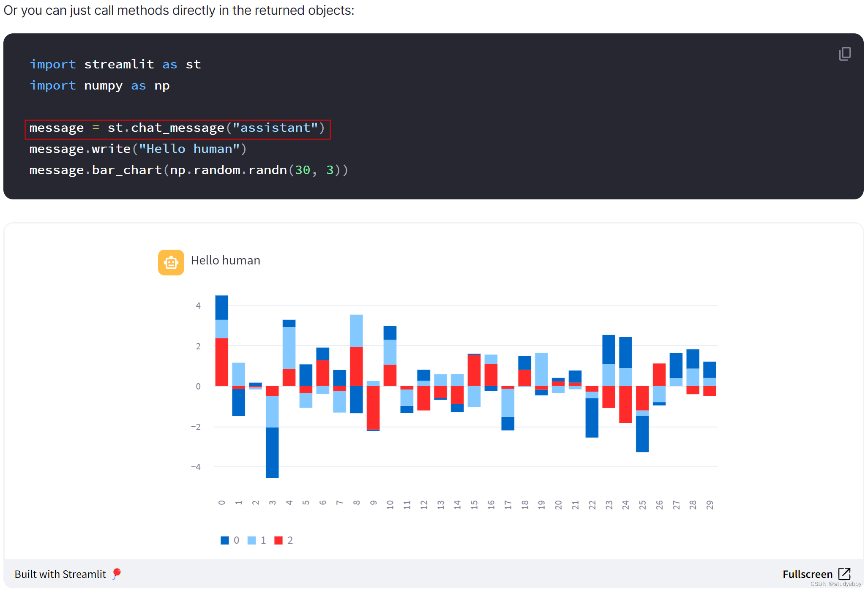Screen dimensions: 868x591
Task: Click the dark blue legend swatch 0
Action: pyautogui.click(x=224, y=540)
